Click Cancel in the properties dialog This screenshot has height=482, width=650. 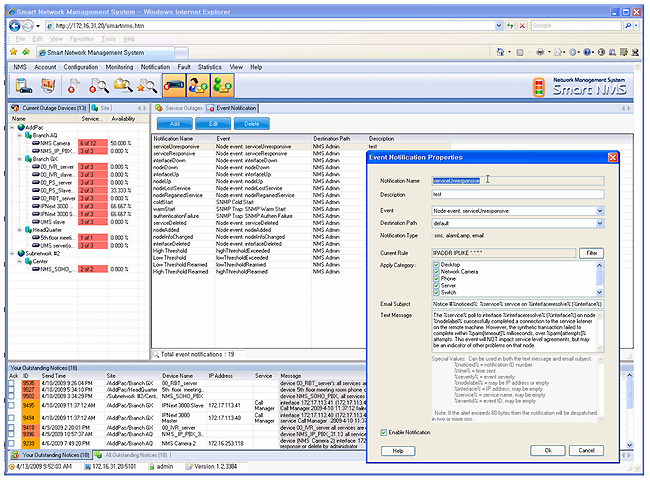pos(586,451)
